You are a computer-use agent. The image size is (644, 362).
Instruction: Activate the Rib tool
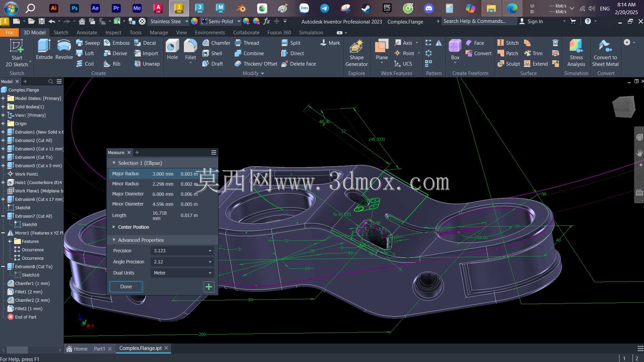112,64
